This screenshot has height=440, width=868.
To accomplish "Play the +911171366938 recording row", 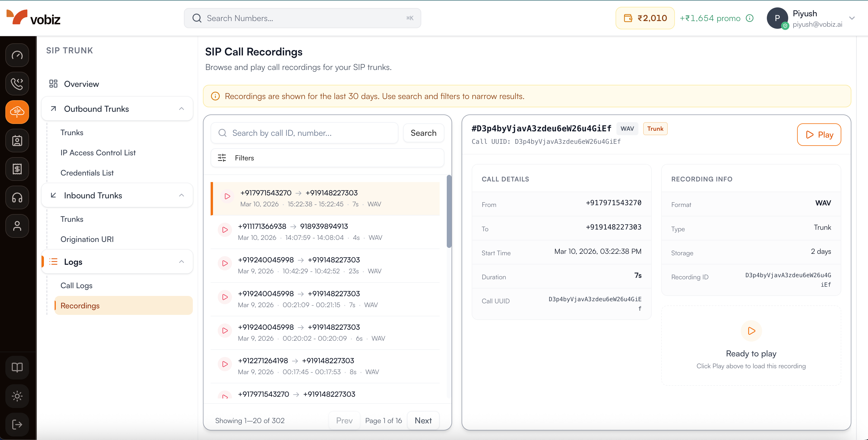I will [225, 230].
